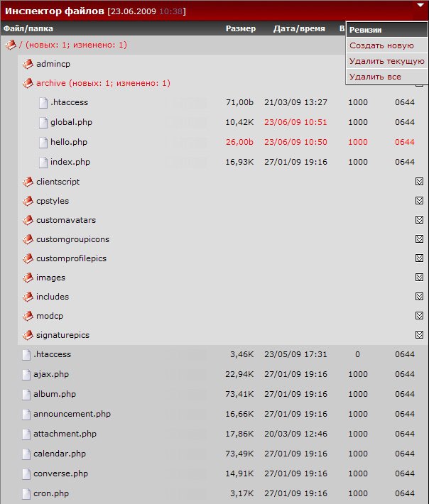Click the date 23/05/09 17:31
429x504 pixels.
[x=295, y=354]
